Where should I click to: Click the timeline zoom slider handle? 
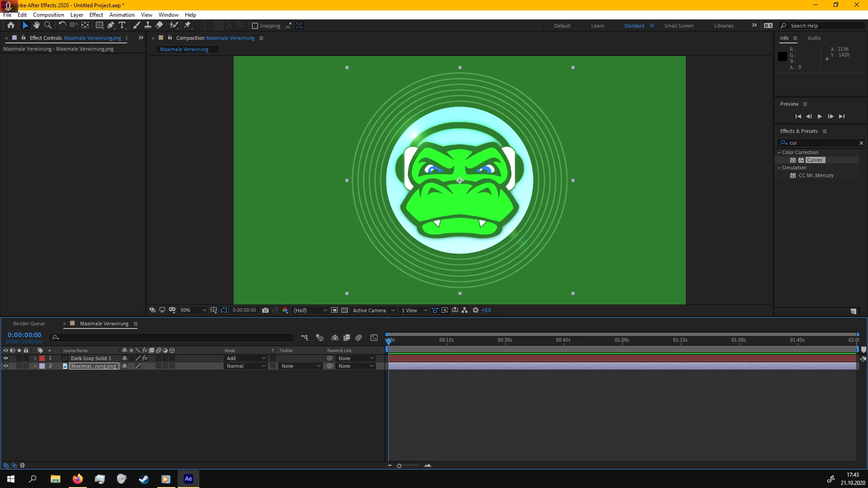click(x=399, y=466)
